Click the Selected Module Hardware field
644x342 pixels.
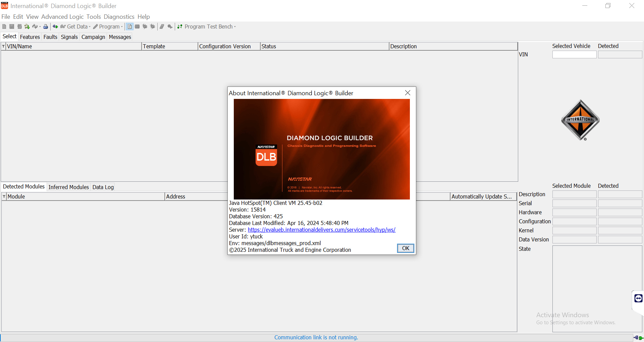click(574, 213)
